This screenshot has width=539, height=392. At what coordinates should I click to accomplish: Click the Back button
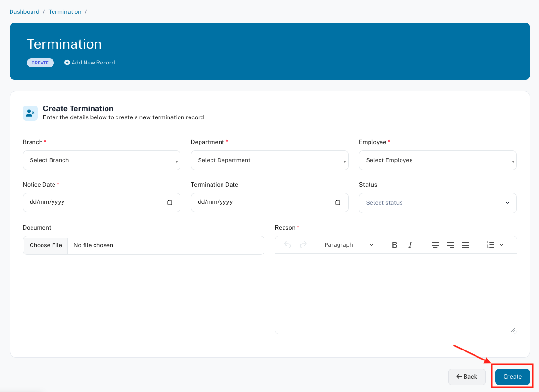click(x=466, y=377)
